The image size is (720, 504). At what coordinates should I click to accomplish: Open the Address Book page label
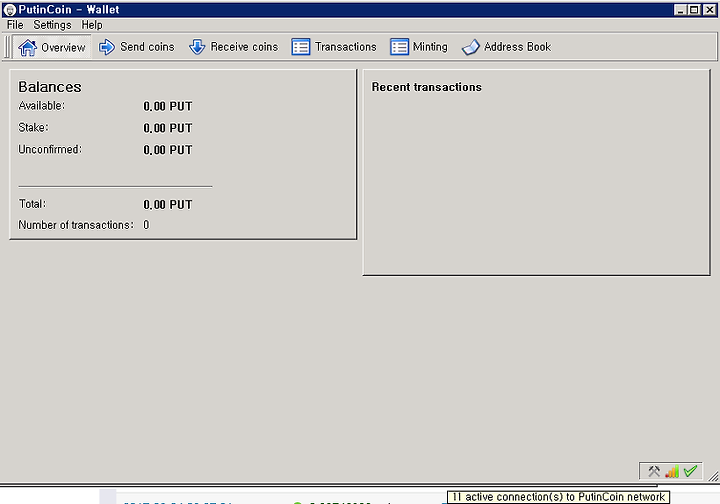pyautogui.click(x=518, y=47)
